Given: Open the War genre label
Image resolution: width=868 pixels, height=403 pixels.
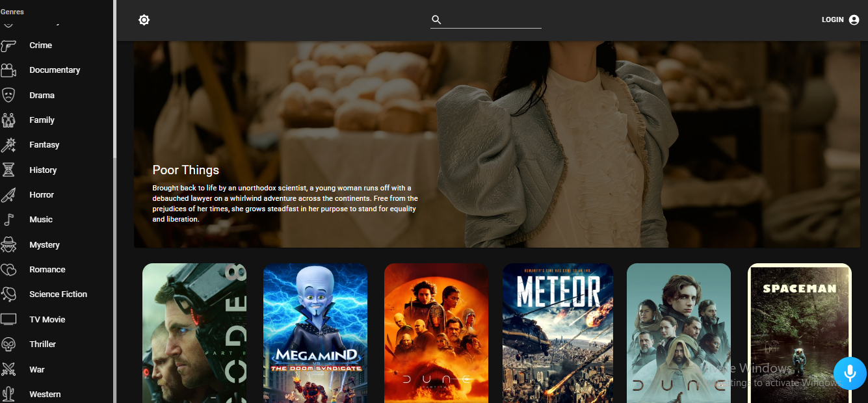Looking at the screenshot, I should (x=37, y=370).
